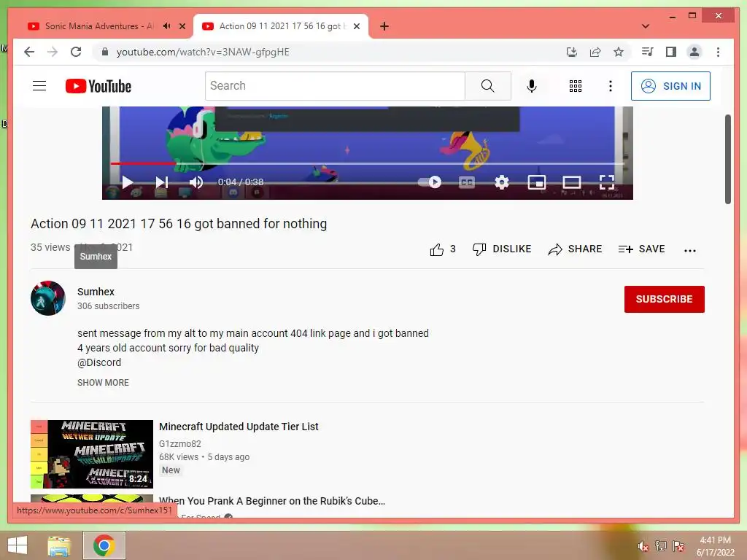The height and width of the screenshot is (560, 747).
Task: Click the address bar URL
Action: click(x=203, y=52)
